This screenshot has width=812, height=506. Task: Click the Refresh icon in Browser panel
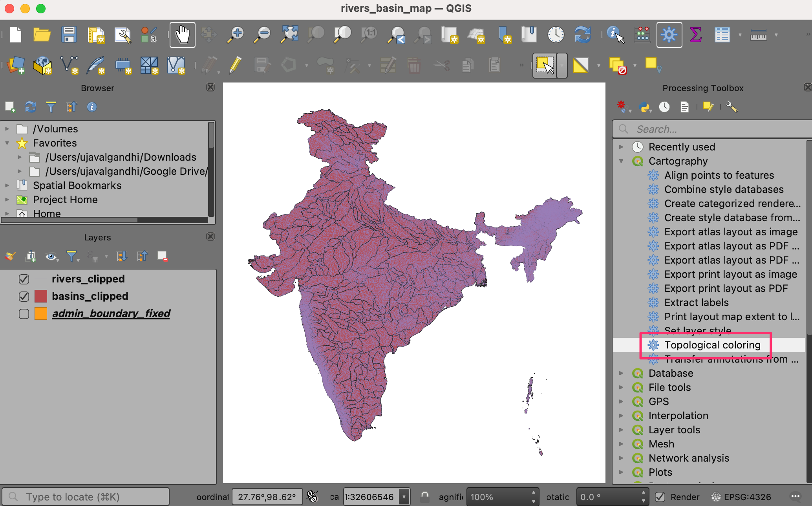[x=31, y=107]
